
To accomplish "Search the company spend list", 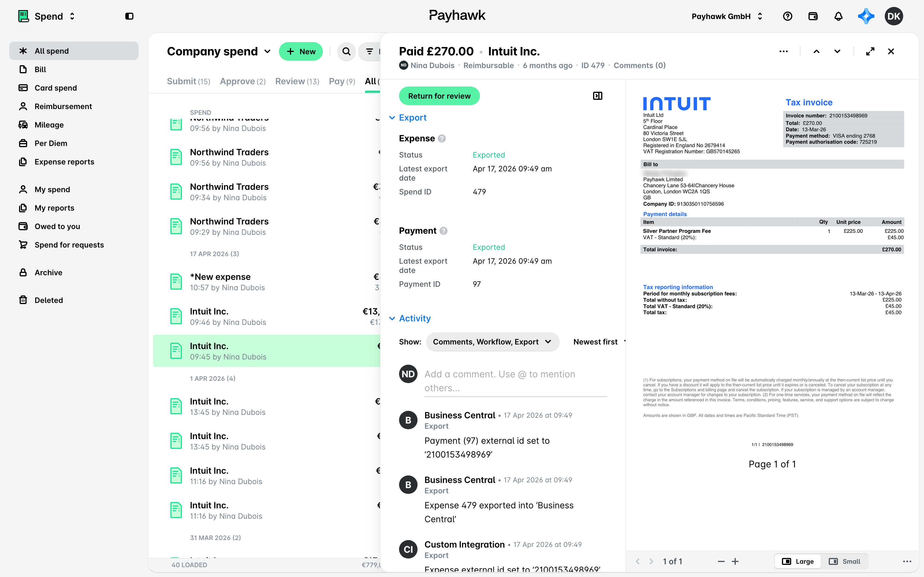I will 346,52.
